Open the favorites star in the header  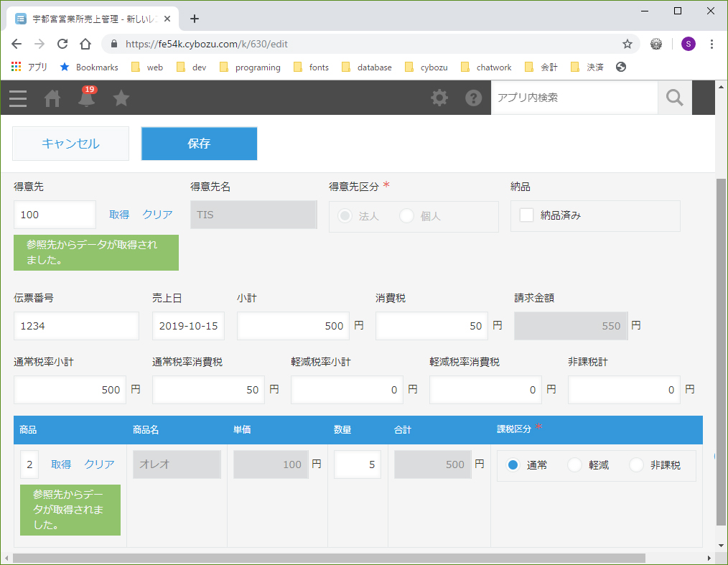tap(121, 98)
